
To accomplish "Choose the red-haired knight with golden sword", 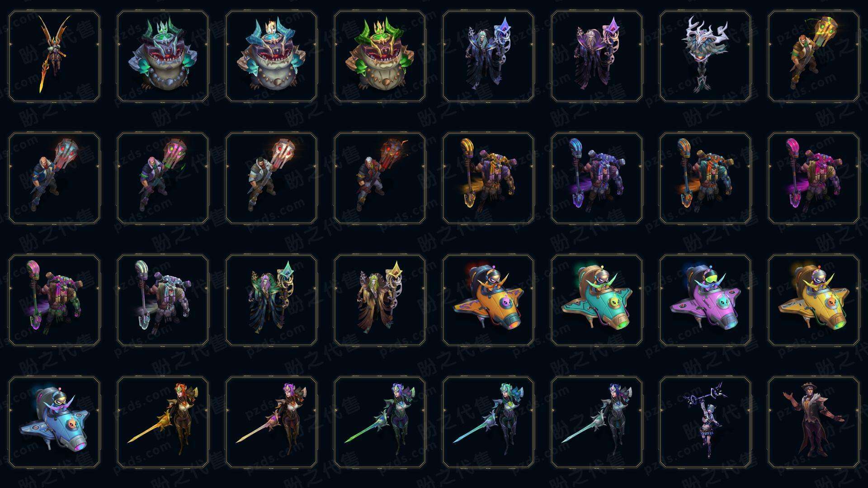I will 163,422.
